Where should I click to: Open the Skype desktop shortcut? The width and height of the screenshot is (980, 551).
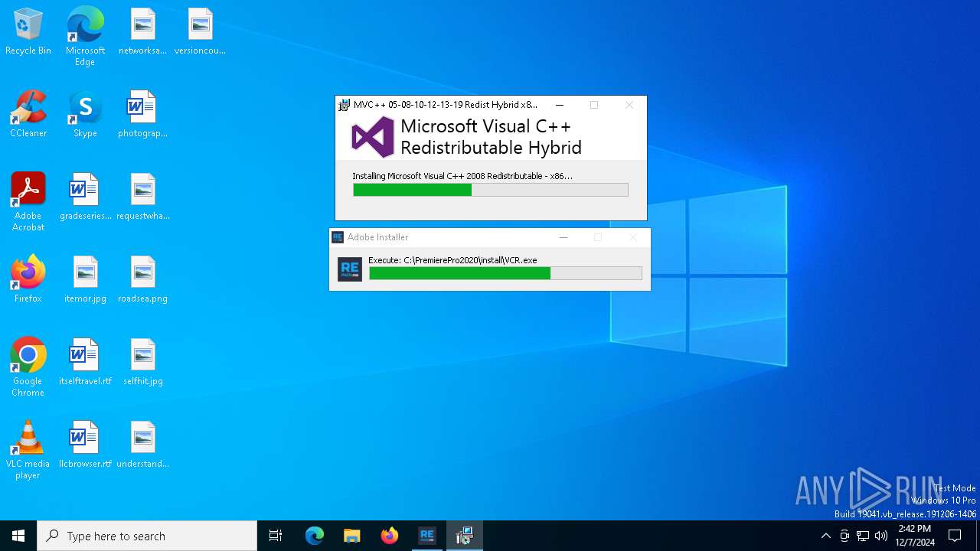(85, 115)
